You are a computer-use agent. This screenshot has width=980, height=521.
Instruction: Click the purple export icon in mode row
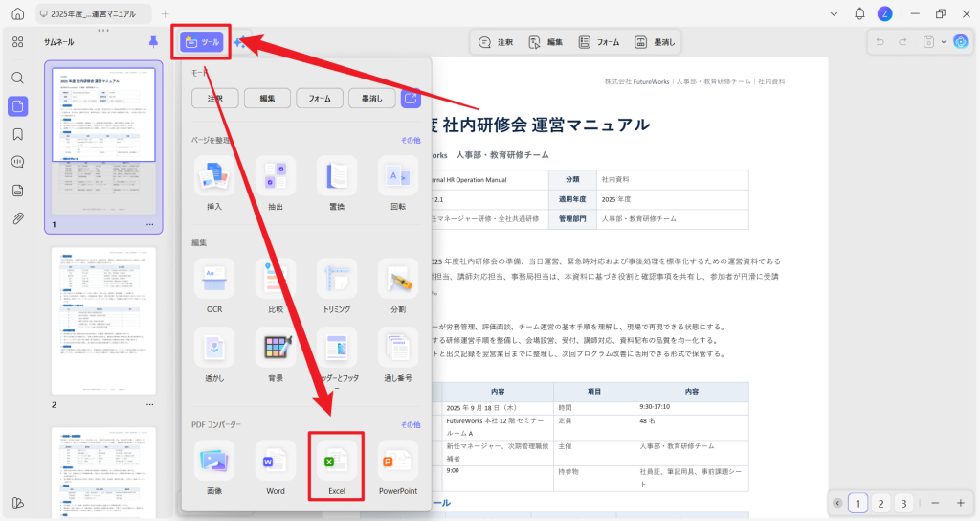[411, 99]
